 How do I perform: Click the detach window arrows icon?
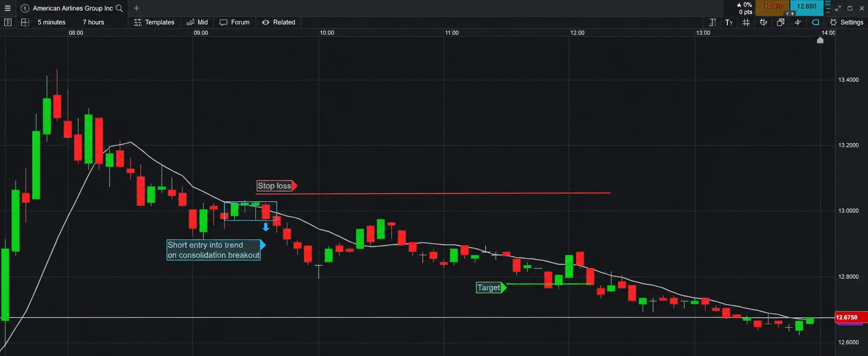838,8
